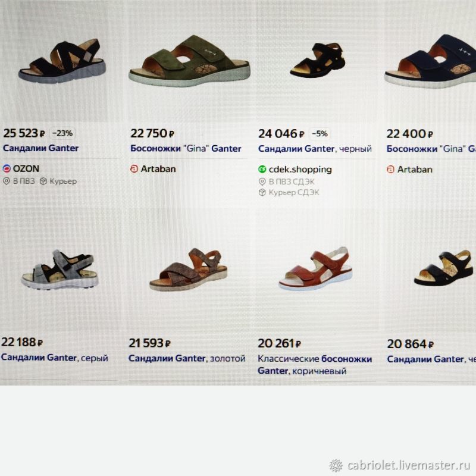Select the green Gina sandal thumbnail

189,61
